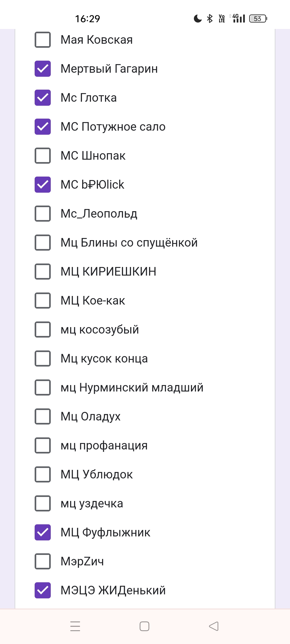This screenshot has height=644, width=290.
Task: Tap the 4G signal strength icon
Action: pos(238,19)
